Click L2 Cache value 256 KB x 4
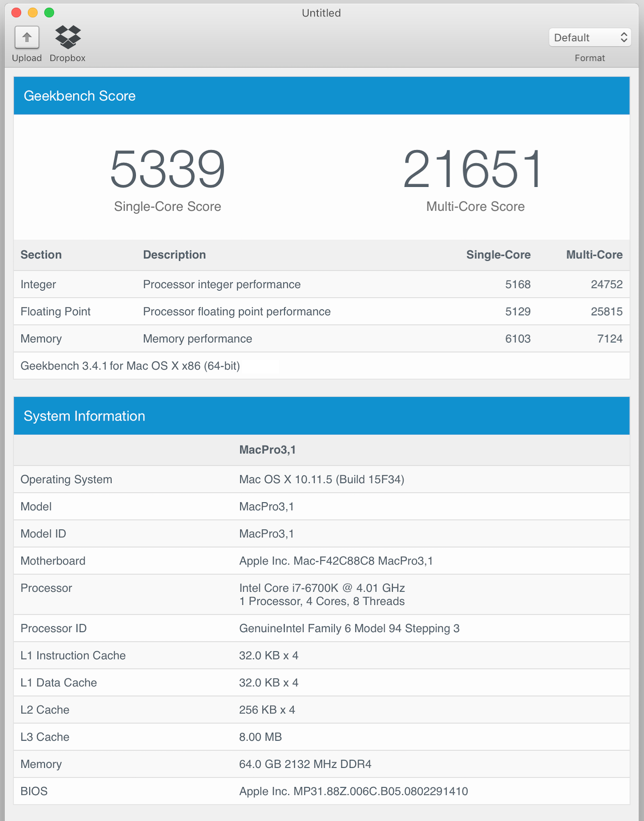This screenshot has height=821, width=644. point(267,710)
